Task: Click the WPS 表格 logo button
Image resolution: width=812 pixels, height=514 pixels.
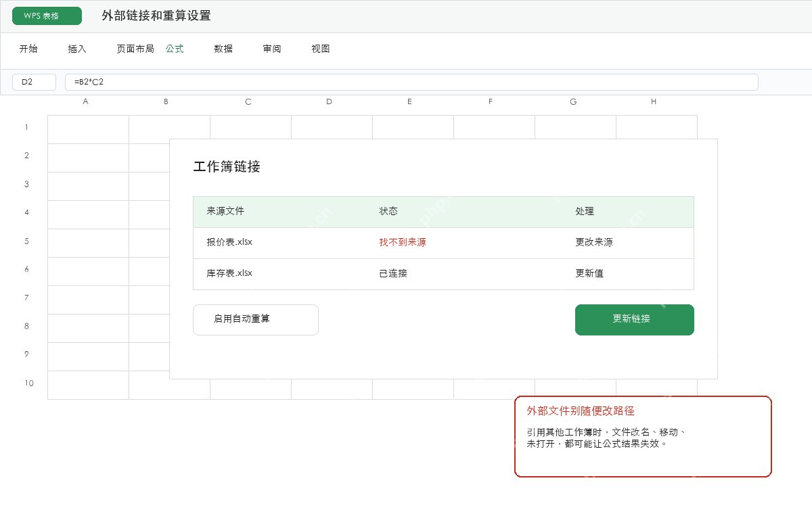Action: coord(47,16)
